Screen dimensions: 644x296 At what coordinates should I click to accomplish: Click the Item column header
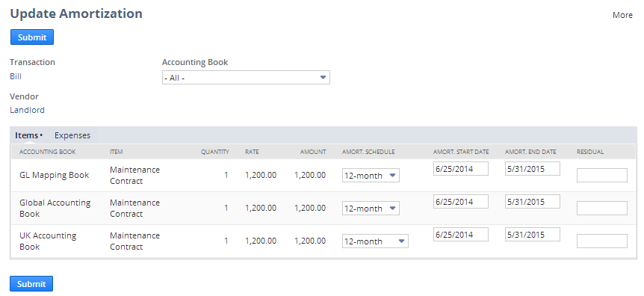117,152
